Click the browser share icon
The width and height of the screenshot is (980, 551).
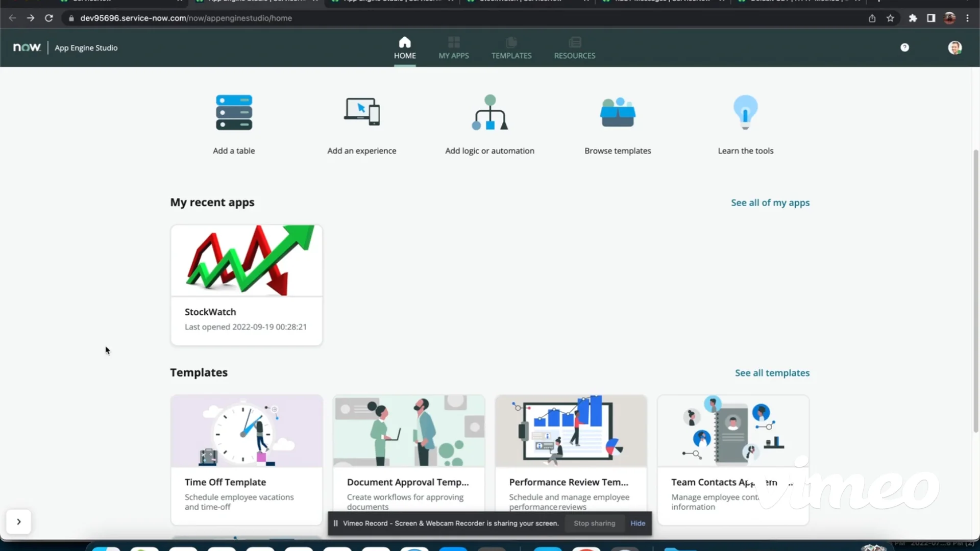pyautogui.click(x=872, y=18)
